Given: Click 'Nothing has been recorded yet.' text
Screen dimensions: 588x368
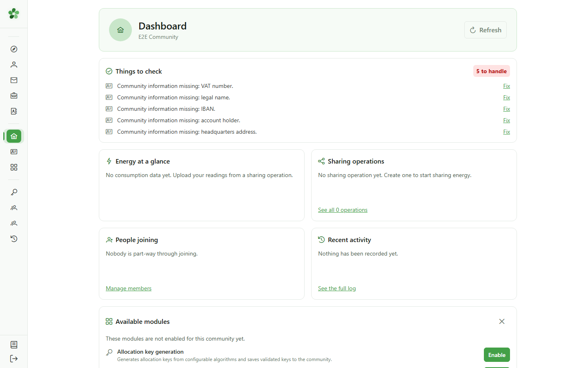Looking at the screenshot, I should 358,254.
